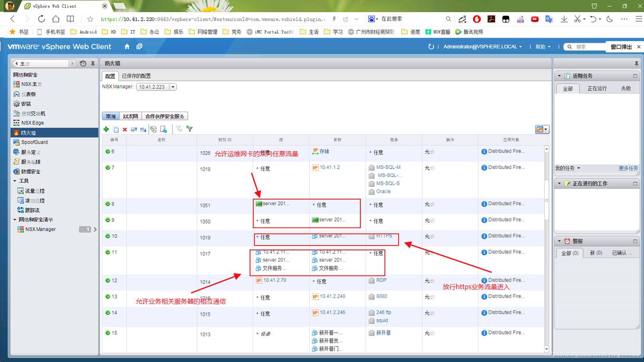Open the navigator history icon
The image size is (644, 362).
83,64
